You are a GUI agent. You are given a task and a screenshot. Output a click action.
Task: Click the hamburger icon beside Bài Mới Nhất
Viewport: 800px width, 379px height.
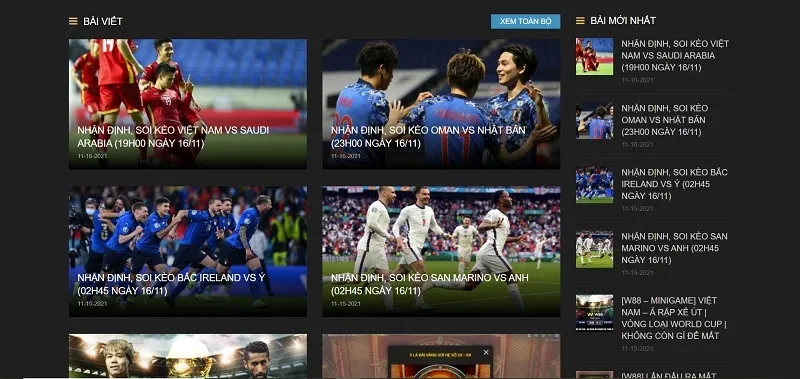580,20
